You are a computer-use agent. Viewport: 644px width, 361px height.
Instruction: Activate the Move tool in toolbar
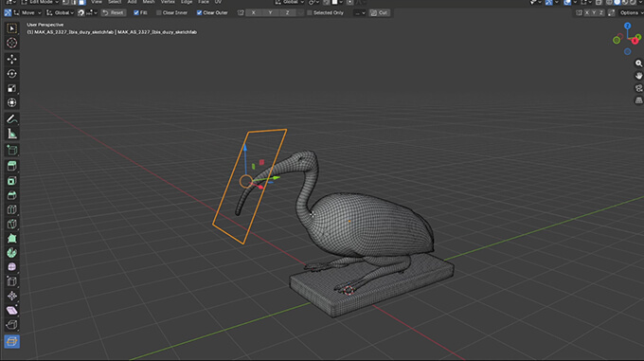(12, 59)
